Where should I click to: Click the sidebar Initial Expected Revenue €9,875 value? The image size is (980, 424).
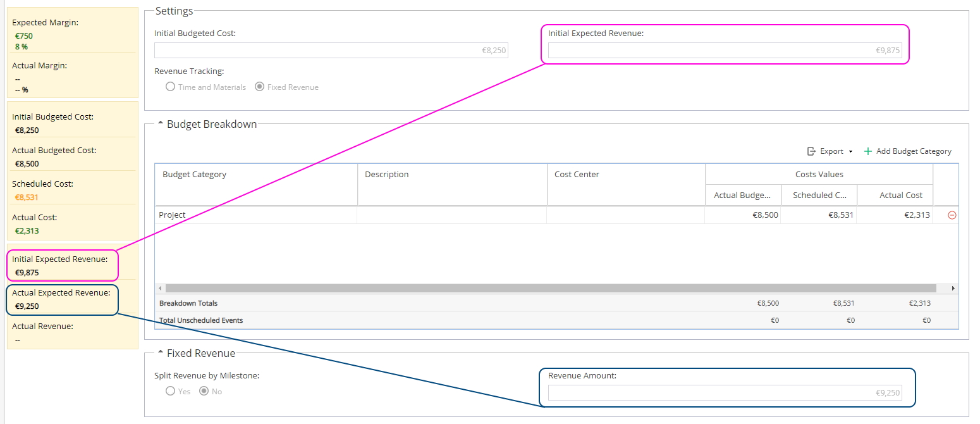[x=27, y=273]
